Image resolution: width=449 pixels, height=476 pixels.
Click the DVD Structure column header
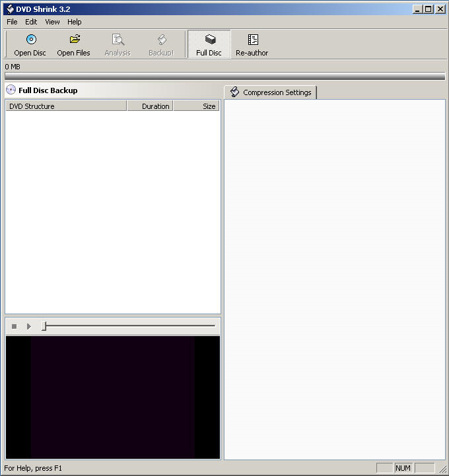(66, 106)
